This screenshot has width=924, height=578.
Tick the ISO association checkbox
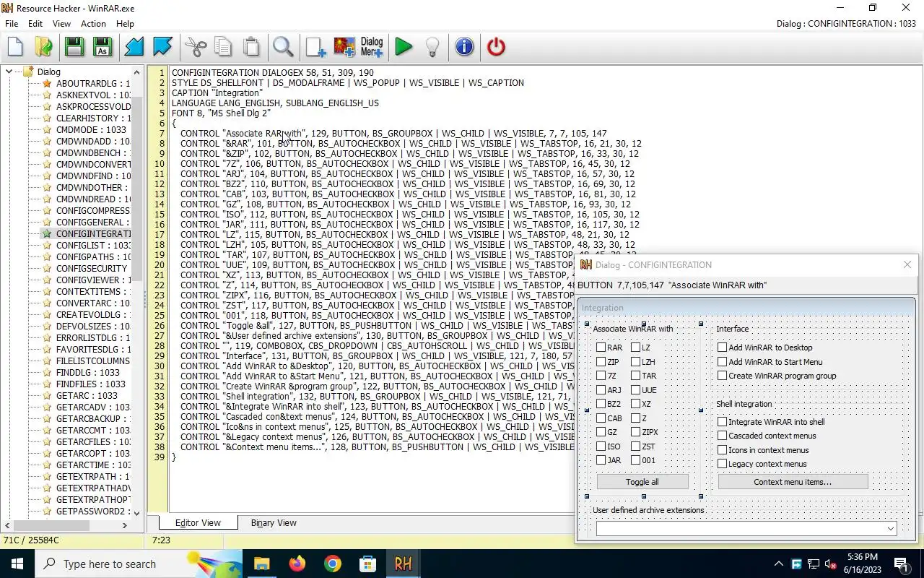coord(601,447)
